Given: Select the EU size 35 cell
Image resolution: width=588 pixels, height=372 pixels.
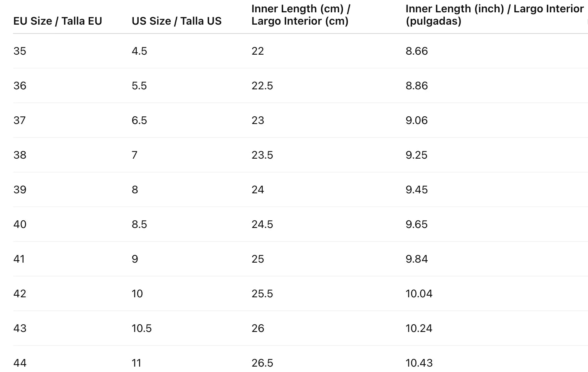Looking at the screenshot, I should 20,51.
